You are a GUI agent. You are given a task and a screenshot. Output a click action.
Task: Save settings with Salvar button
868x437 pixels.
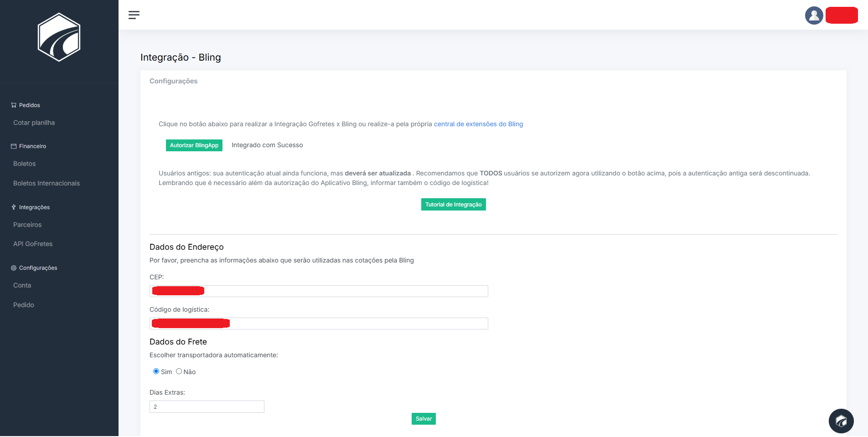[x=424, y=419]
